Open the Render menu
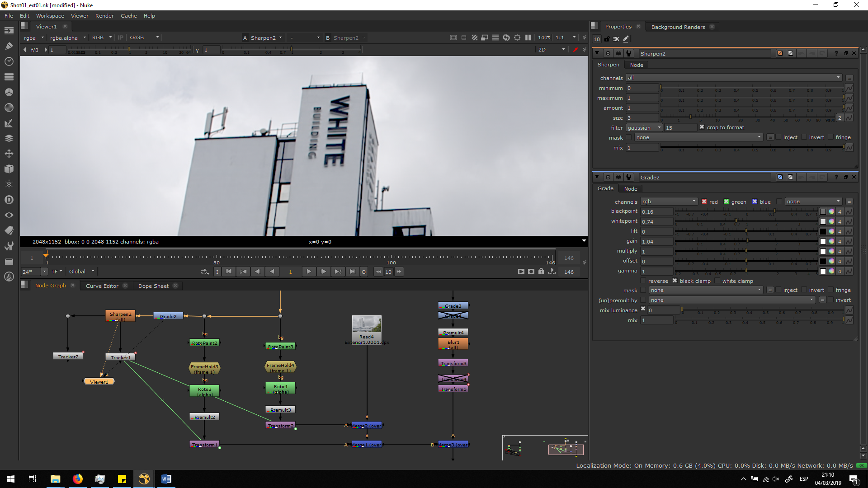 pos(104,16)
